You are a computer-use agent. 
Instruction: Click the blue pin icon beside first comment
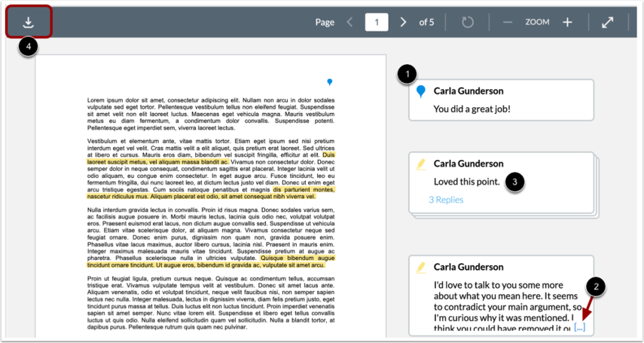(420, 91)
